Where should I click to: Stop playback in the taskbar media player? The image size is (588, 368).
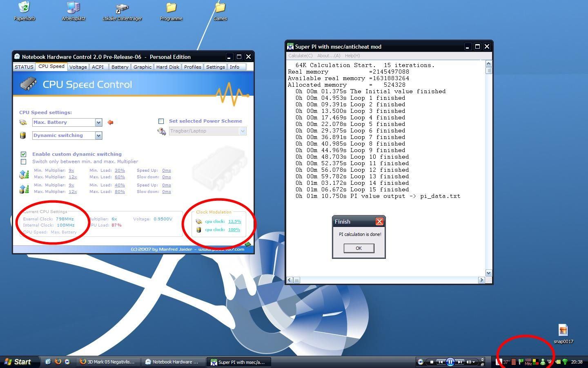coord(432,362)
